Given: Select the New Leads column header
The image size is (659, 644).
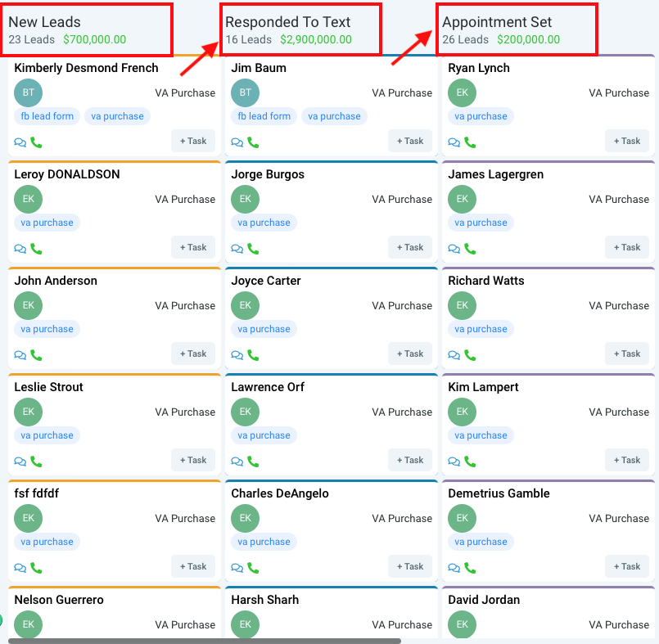Looking at the screenshot, I should click(x=44, y=22).
